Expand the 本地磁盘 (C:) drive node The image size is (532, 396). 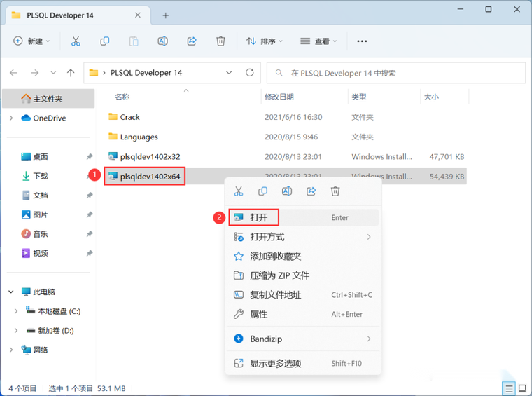(x=16, y=311)
